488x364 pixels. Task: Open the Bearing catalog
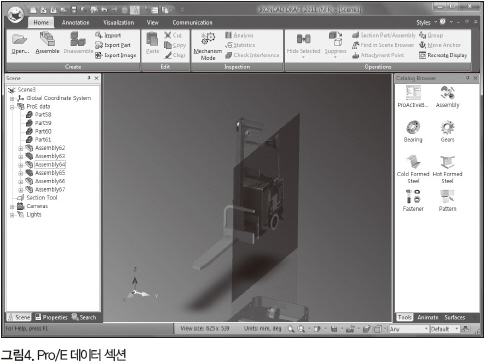coord(413,127)
